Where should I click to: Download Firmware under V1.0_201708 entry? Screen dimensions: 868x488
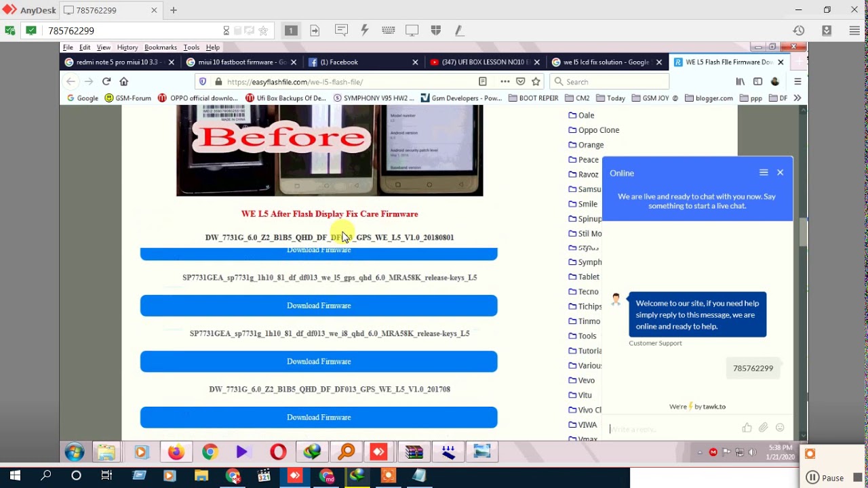[319, 417]
